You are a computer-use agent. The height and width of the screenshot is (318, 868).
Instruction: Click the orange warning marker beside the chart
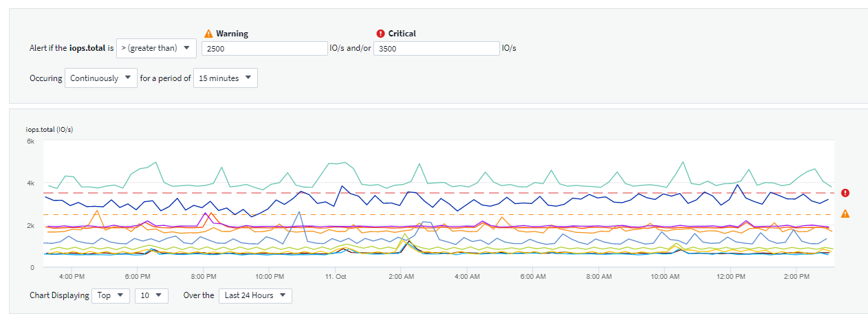pos(845,214)
